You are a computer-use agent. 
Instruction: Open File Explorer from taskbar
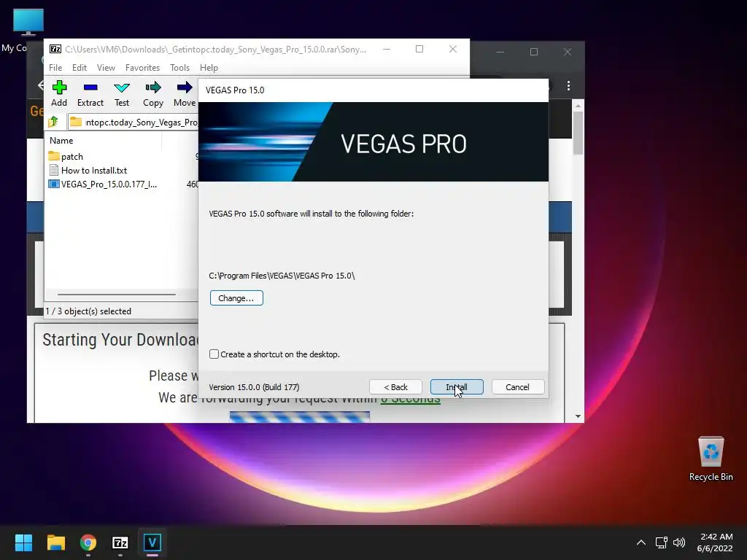[x=55, y=542]
